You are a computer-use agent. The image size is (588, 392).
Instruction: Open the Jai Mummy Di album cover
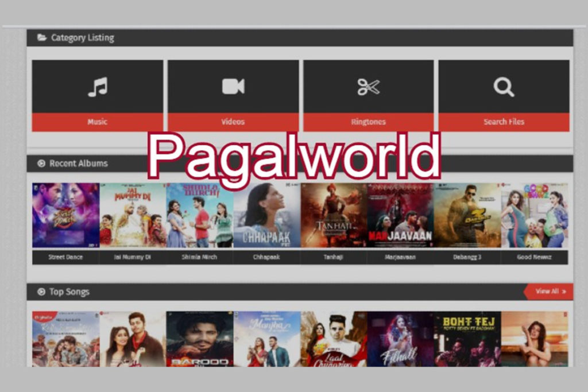point(133,215)
